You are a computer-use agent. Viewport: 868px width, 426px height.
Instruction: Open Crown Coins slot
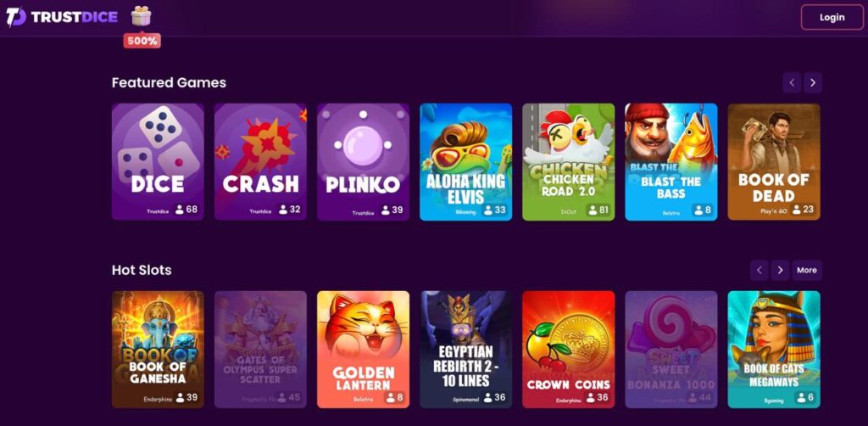pos(569,350)
